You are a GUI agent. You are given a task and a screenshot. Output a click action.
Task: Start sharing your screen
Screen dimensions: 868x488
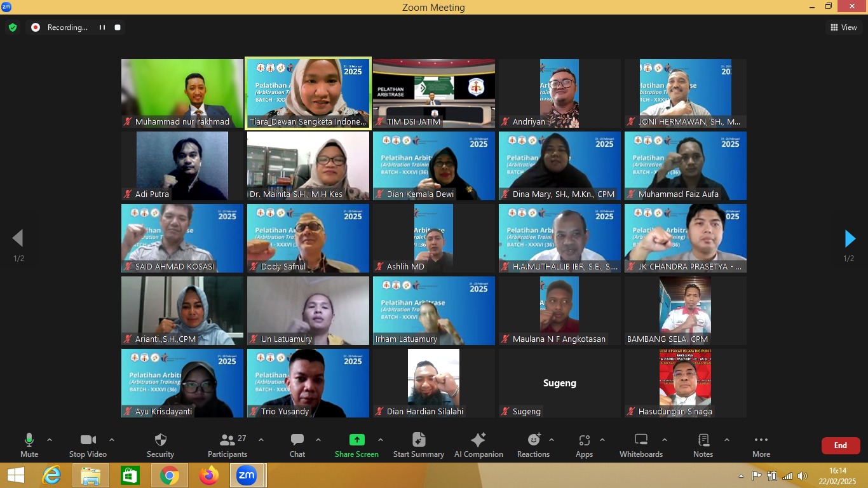click(x=356, y=445)
